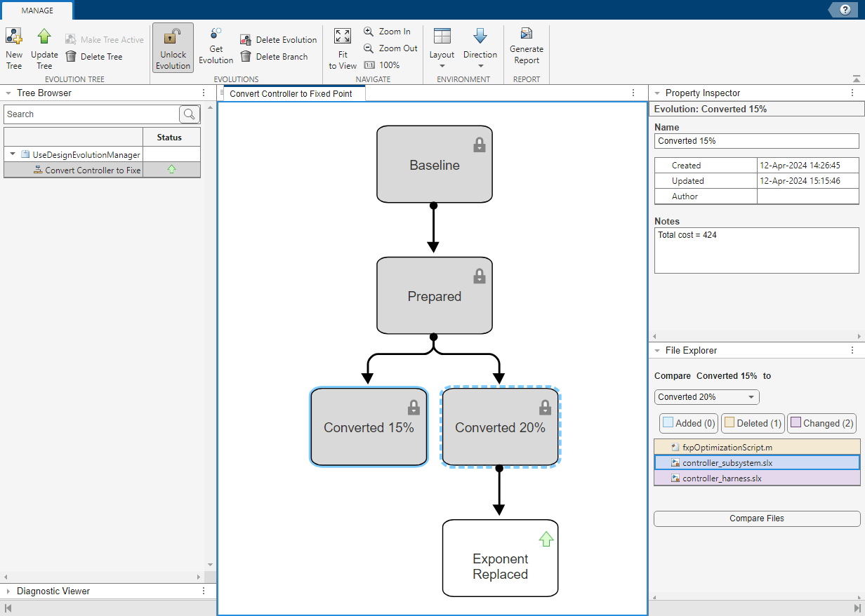Click Fit to View icon

pos(343,37)
